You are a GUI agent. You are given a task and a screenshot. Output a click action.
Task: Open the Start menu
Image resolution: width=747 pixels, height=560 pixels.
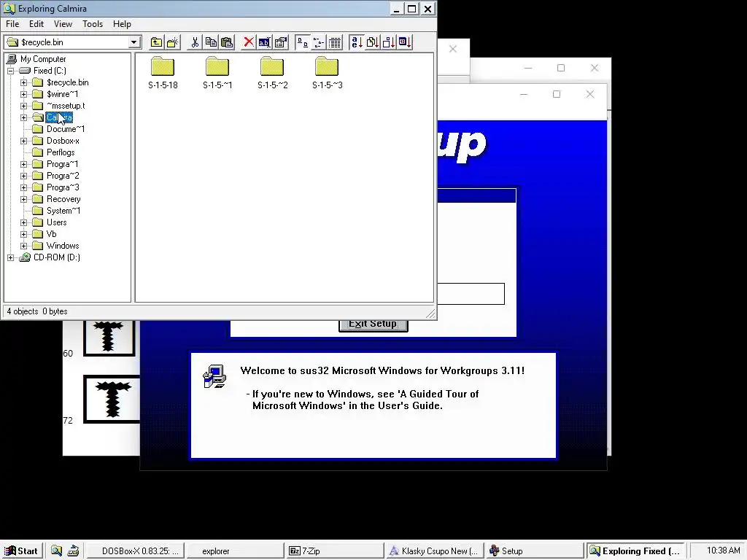[23, 551]
